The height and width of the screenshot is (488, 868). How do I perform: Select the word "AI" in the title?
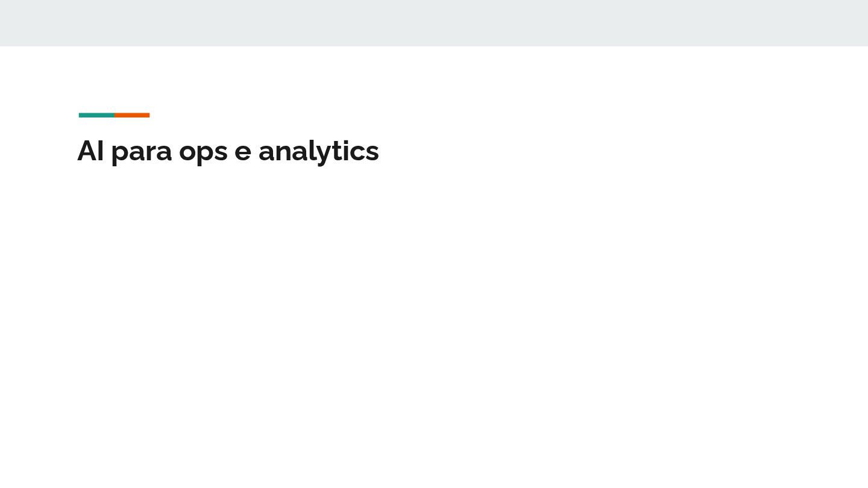click(90, 151)
